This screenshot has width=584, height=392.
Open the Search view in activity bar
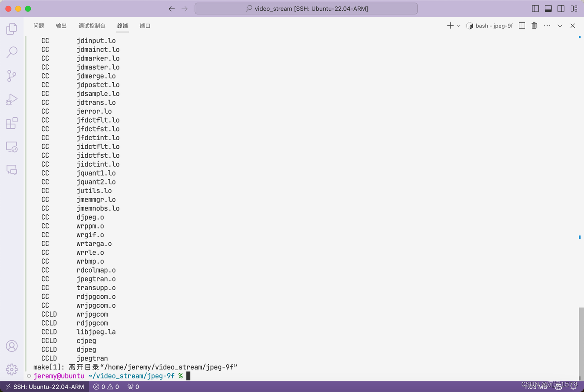12,52
